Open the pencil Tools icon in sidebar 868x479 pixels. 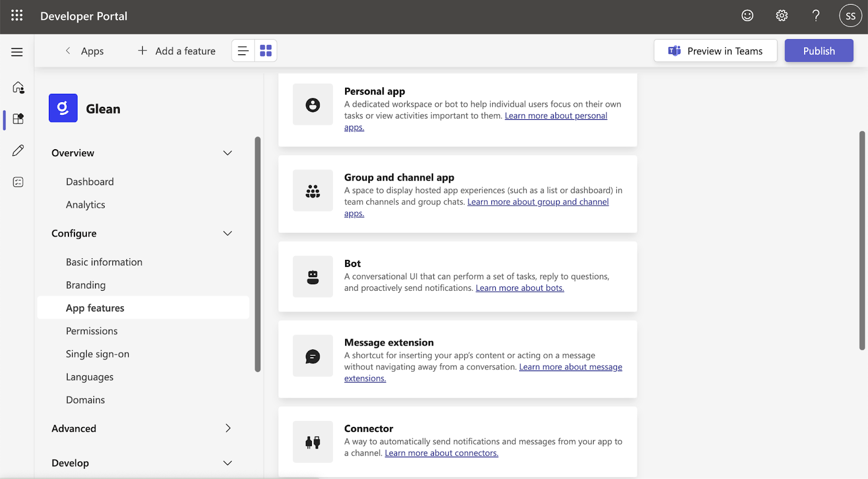18,150
